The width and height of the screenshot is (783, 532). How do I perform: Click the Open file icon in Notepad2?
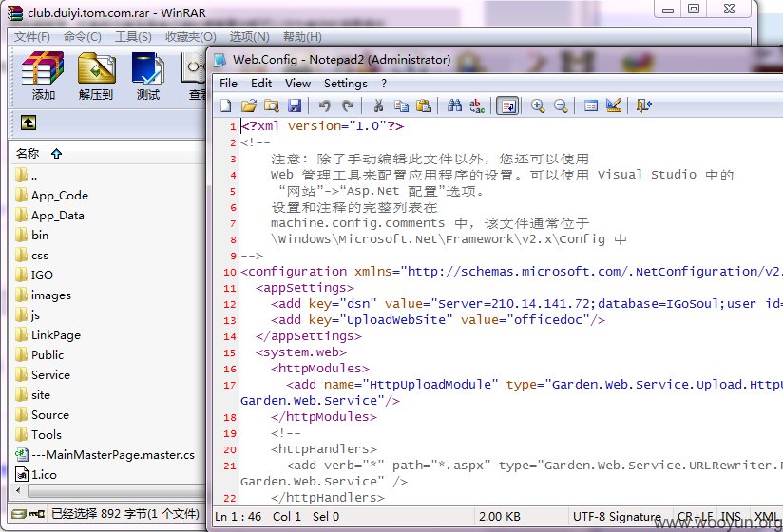249,105
